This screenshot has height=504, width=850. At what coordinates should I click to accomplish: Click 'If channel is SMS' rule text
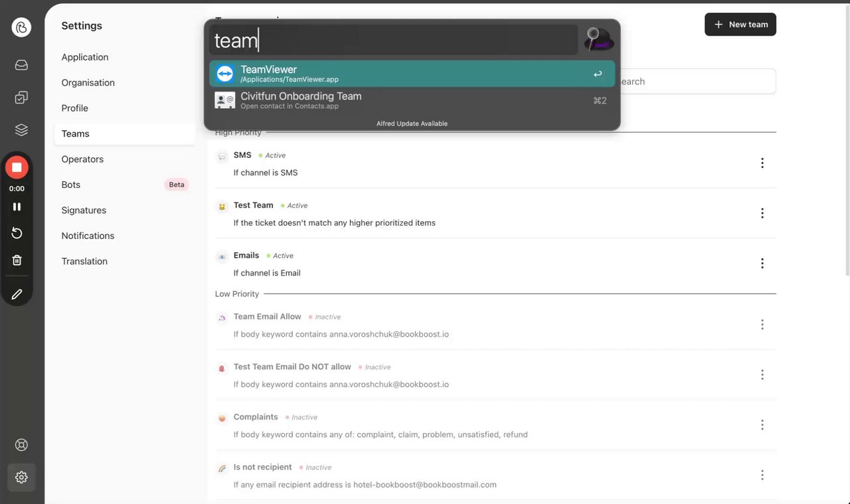point(266,173)
